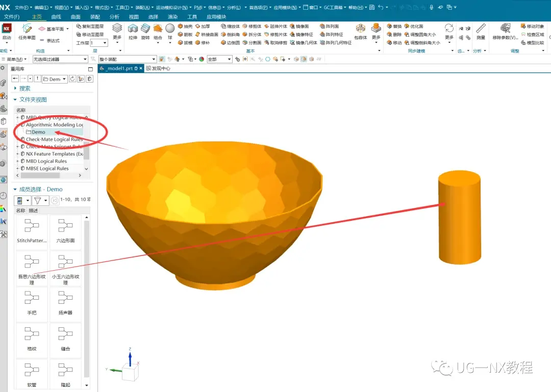Screen dimensions: 551x392
Task: Switch to the 装配 ribbon tab
Action: click(x=95, y=16)
